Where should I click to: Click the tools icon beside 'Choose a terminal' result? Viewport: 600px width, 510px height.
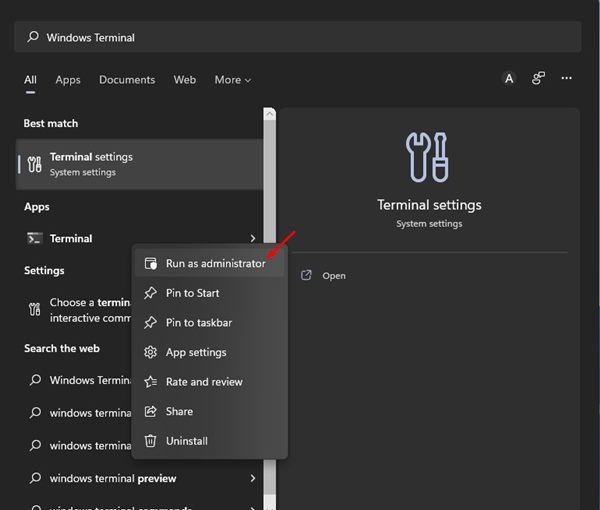[x=34, y=309]
